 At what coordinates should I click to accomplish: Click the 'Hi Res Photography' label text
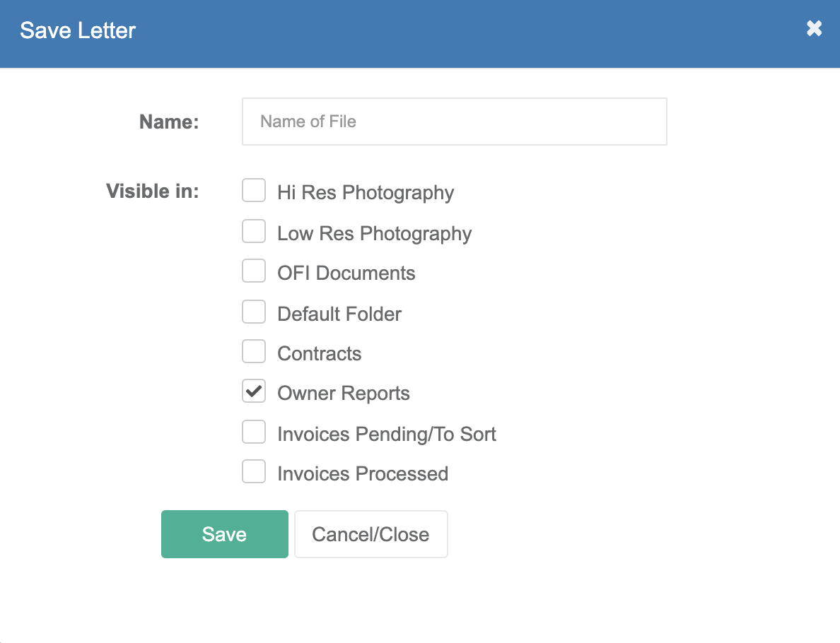click(366, 193)
